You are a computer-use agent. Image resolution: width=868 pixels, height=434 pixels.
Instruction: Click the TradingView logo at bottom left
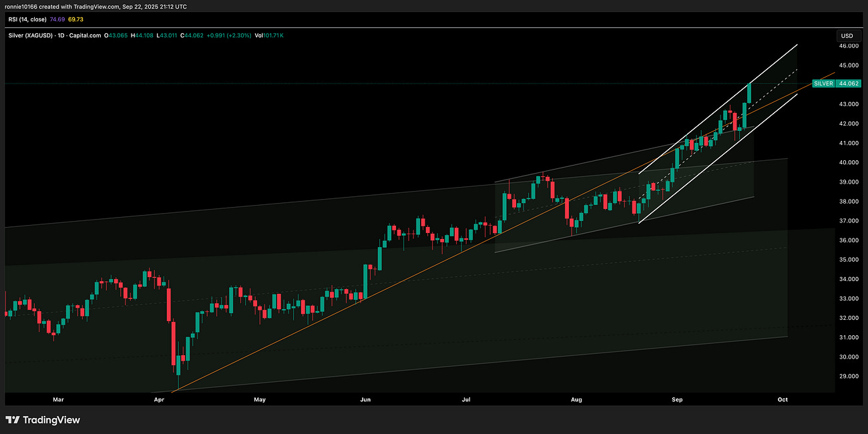(43, 421)
